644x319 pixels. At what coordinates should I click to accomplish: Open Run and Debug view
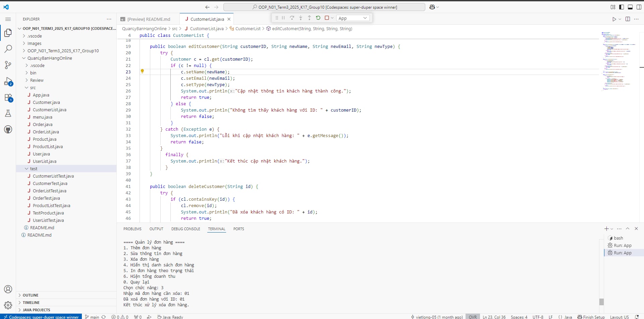click(x=8, y=81)
